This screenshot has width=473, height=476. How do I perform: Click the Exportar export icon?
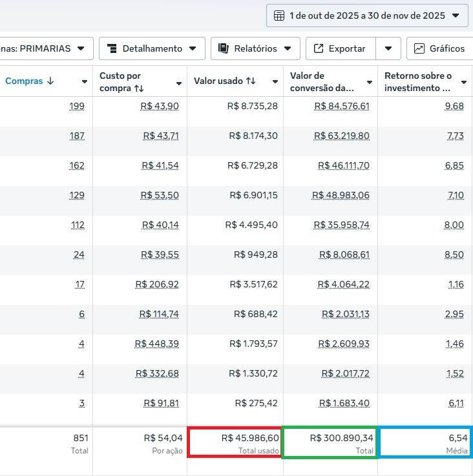coord(319,48)
